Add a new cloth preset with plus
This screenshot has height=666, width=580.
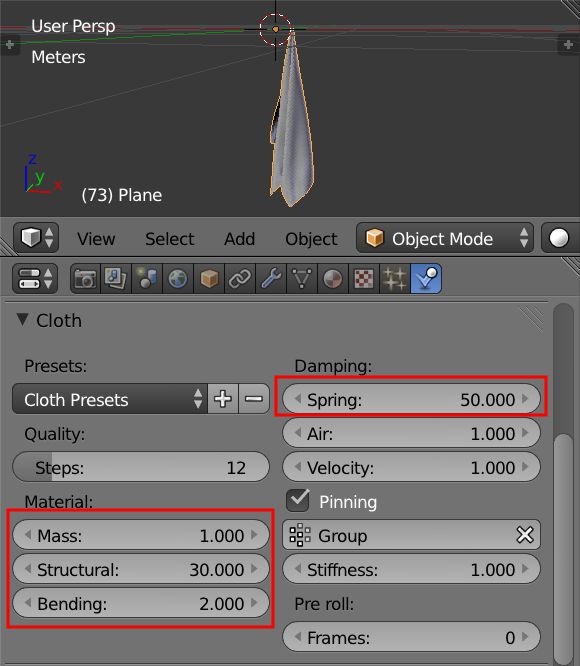click(223, 399)
